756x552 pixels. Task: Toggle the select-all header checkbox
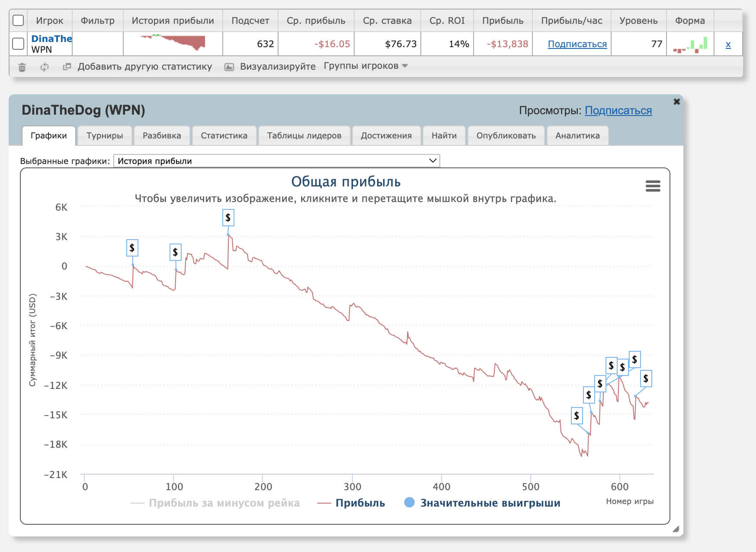(x=18, y=20)
